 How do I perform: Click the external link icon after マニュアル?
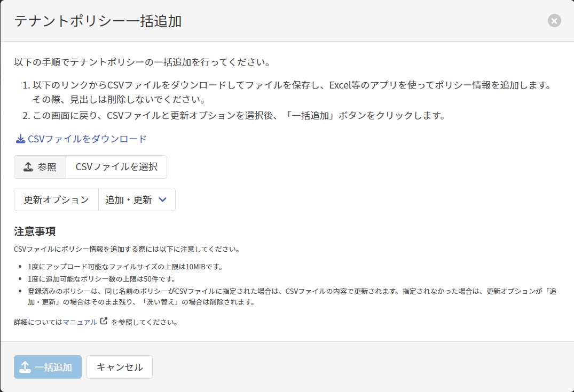click(104, 322)
